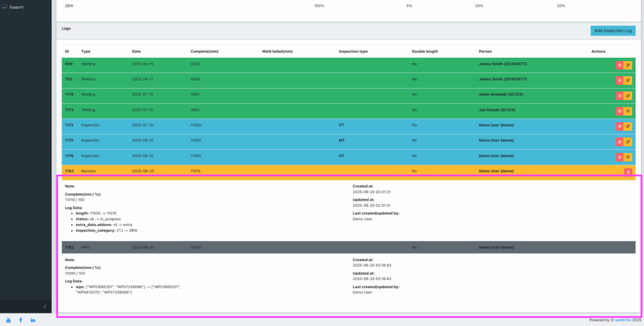
Task: Click the Add Inspection Log button
Action: point(613,31)
